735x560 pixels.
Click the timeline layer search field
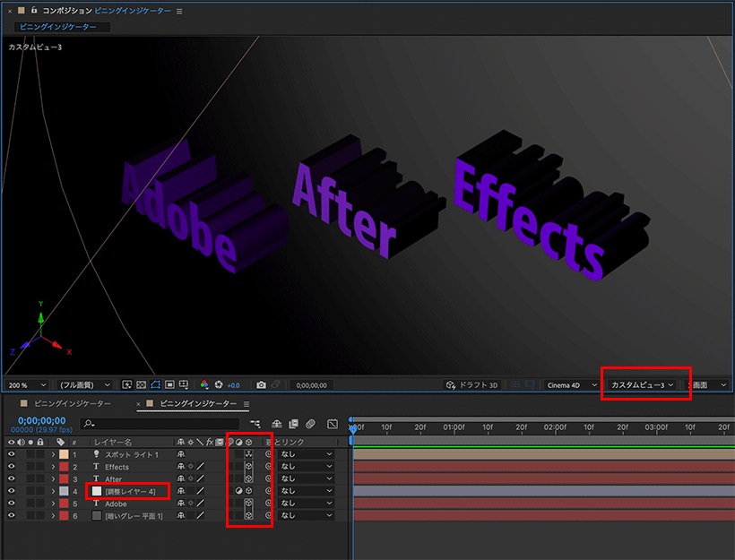160,424
